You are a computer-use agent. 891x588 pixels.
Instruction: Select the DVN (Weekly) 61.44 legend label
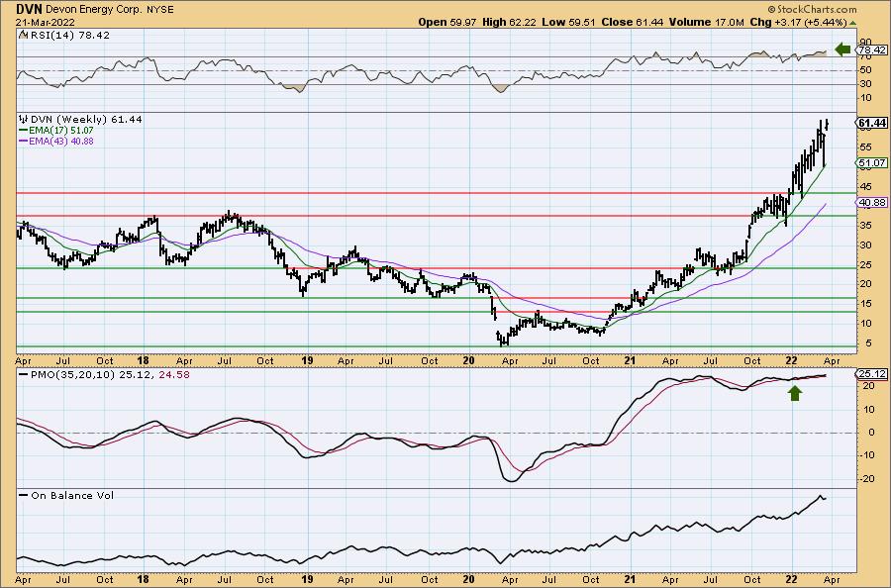tap(86, 120)
